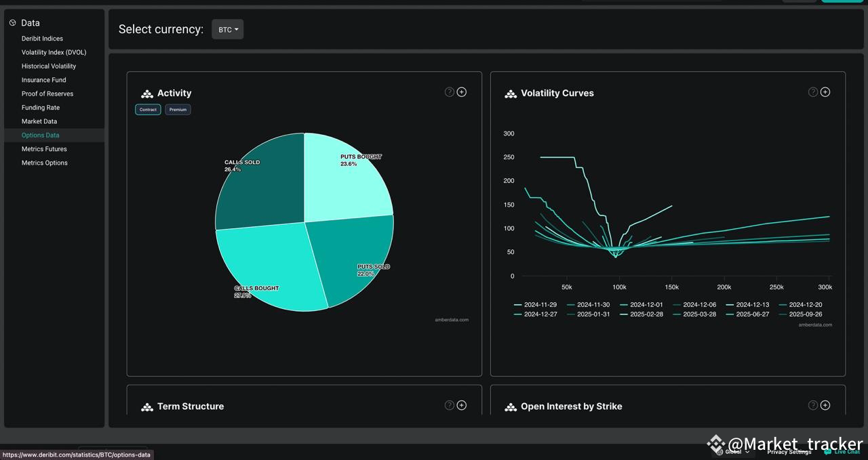Open help icon on Volatility Curves panel
This screenshot has width=868, height=460.
point(812,91)
